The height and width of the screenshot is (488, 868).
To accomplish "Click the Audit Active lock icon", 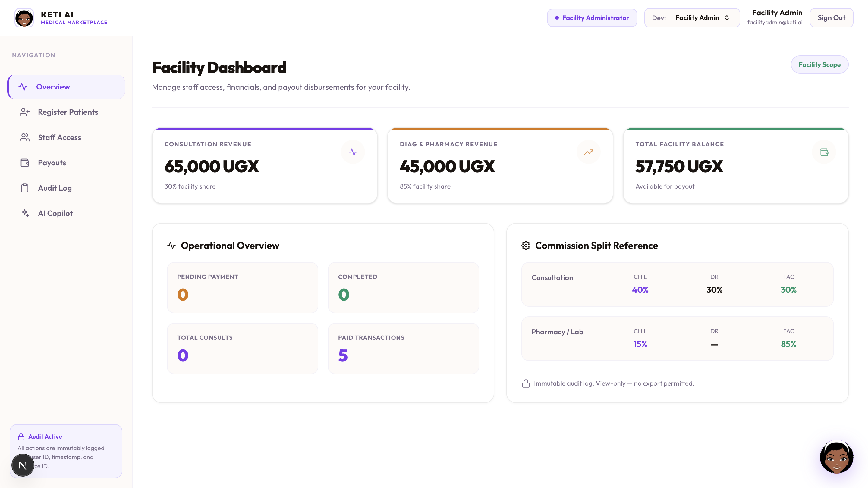I will click(21, 437).
